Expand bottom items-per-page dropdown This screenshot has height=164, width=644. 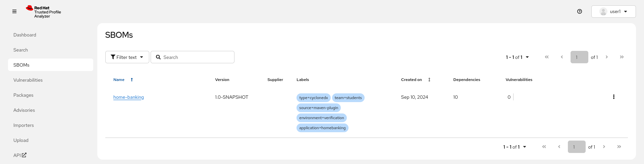(515, 147)
